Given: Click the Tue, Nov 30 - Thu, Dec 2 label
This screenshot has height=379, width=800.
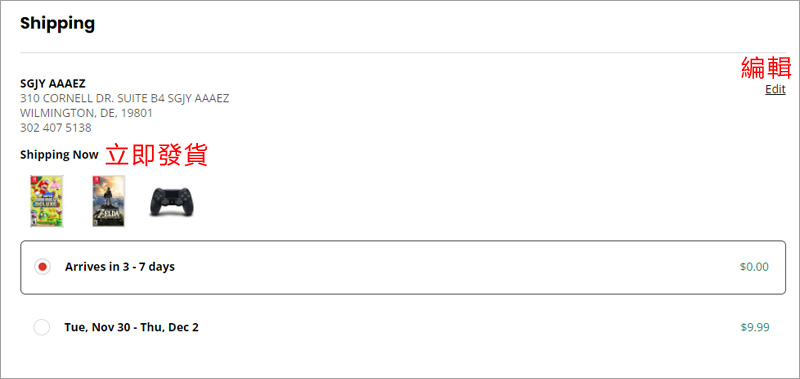Looking at the screenshot, I should 132,327.
